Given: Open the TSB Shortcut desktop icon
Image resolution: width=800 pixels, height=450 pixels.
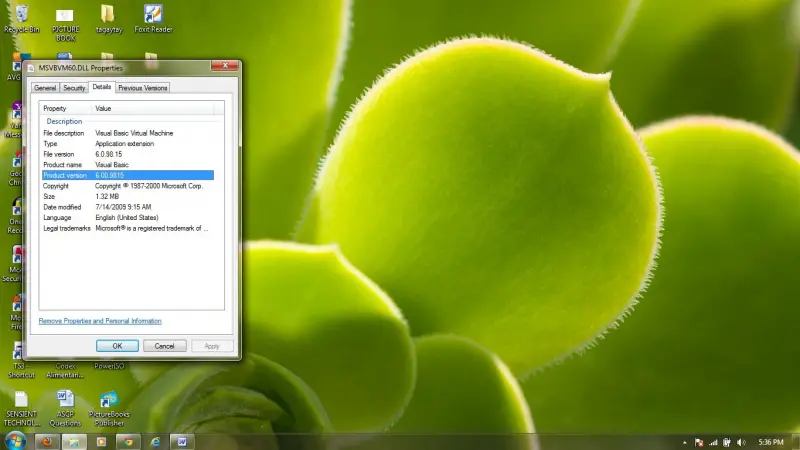Looking at the screenshot, I should (x=19, y=360).
